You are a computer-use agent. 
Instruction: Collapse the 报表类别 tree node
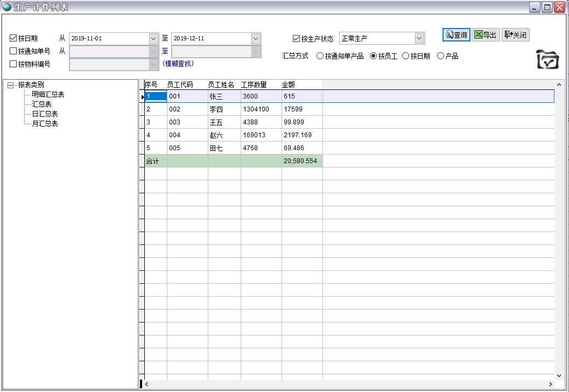pyautogui.click(x=11, y=85)
